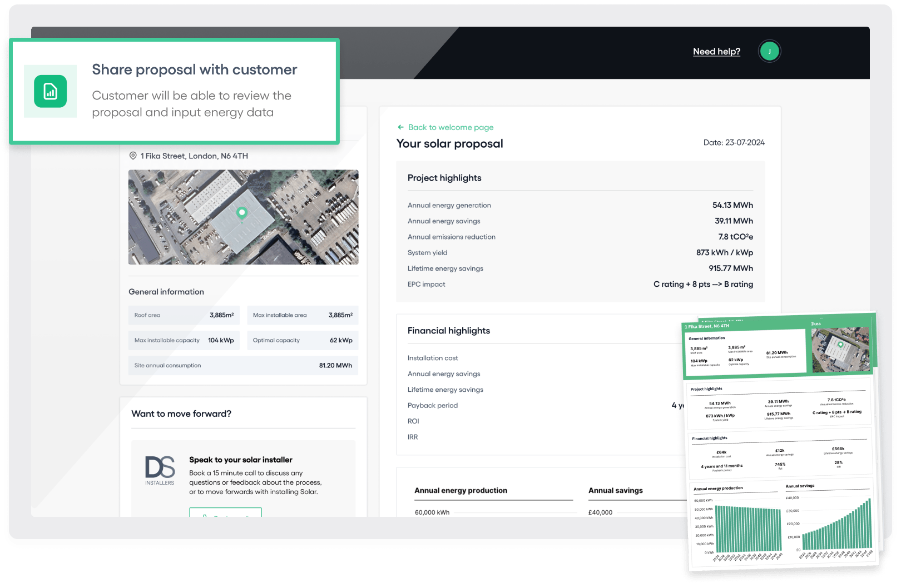
Task: Click the Speak to your solar installer heading
Action: point(240,460)
